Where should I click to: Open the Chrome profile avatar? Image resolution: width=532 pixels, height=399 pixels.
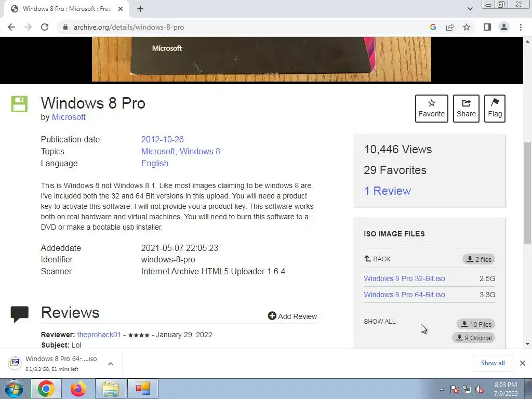click(x=504, y=27)
